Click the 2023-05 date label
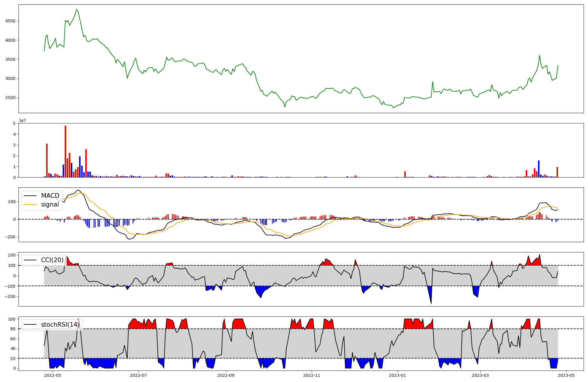Image resolution: width=588 pixels, height=382 pixels. pos(566,375)
